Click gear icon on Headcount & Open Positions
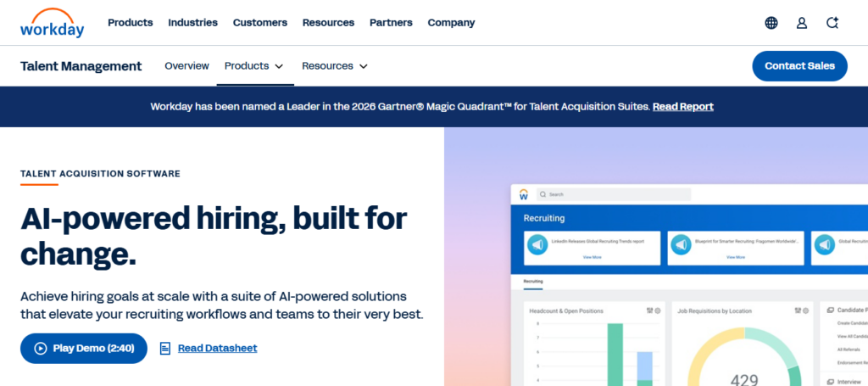Screen dimensions: 868x386 658,310
